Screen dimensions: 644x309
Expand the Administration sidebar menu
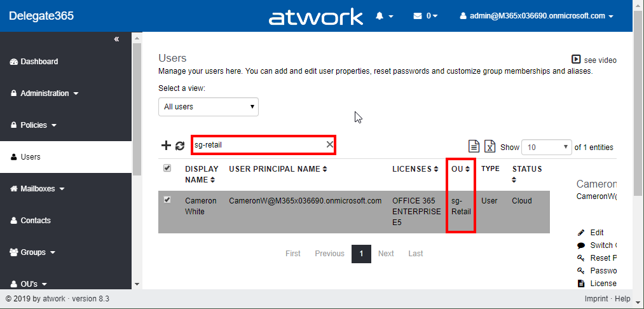[x=45, y=93]
